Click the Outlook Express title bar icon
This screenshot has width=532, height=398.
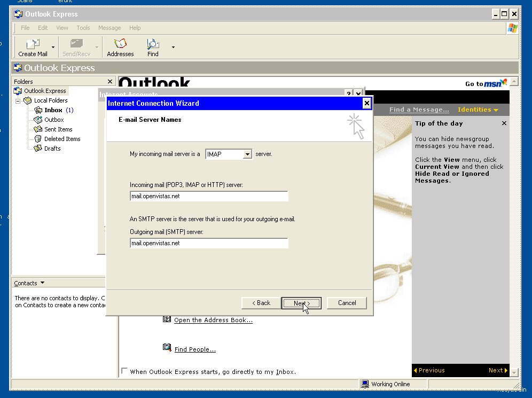[18, 14]
